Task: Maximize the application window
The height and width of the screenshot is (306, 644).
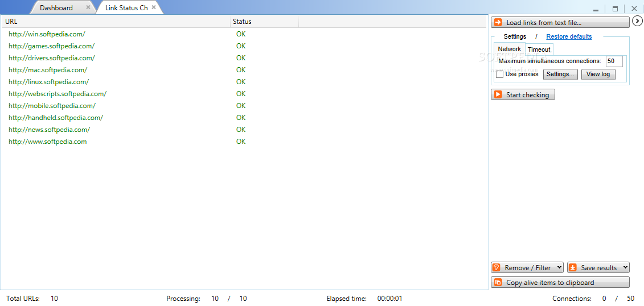Action: point(616,9)
